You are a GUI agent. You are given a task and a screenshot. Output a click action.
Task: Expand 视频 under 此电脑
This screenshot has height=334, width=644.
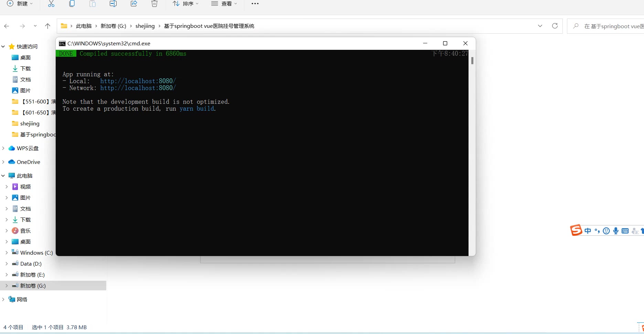[7, 187]
